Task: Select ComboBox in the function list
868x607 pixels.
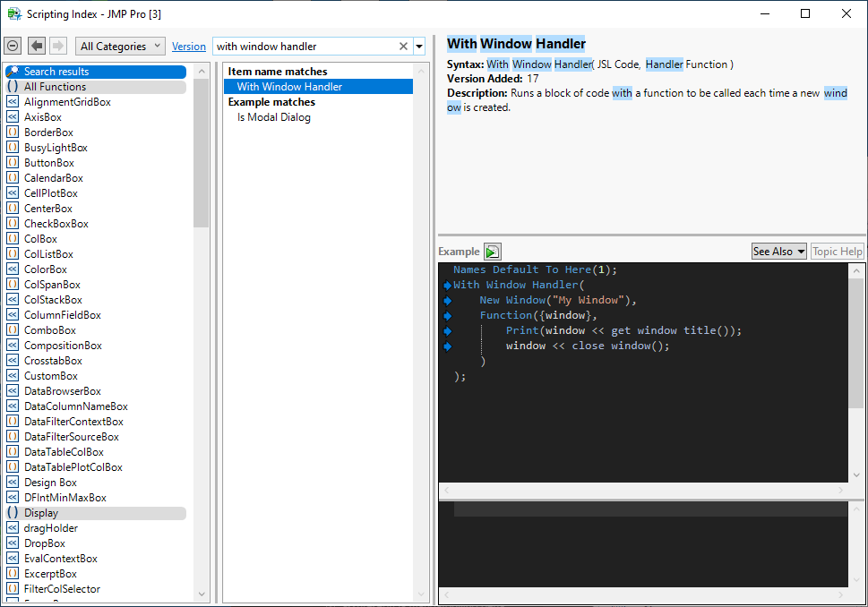Action: pos(50,330)
